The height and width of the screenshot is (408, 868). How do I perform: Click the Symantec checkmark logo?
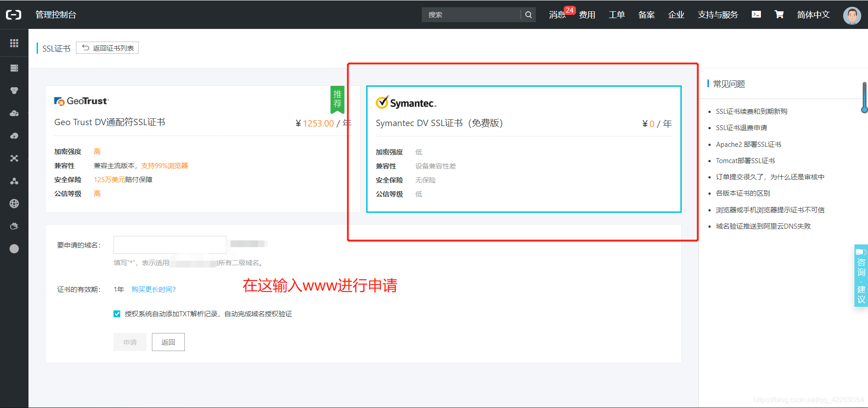[x=406, y=103]
